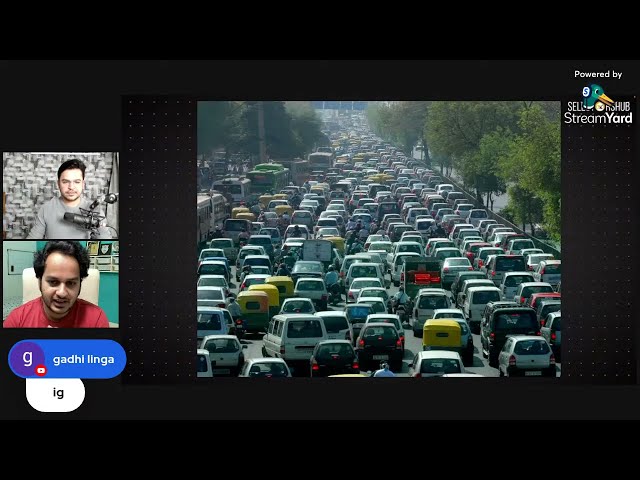The height and width of the screenshot is (480, 640).
Task: Click the red YouTube badge on avatar
Action: [41, 370]
